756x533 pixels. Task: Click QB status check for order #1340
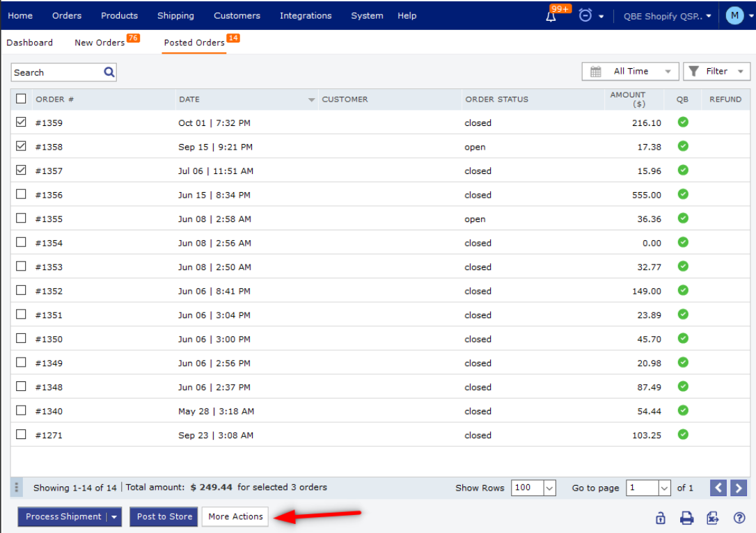coord(683,411)
